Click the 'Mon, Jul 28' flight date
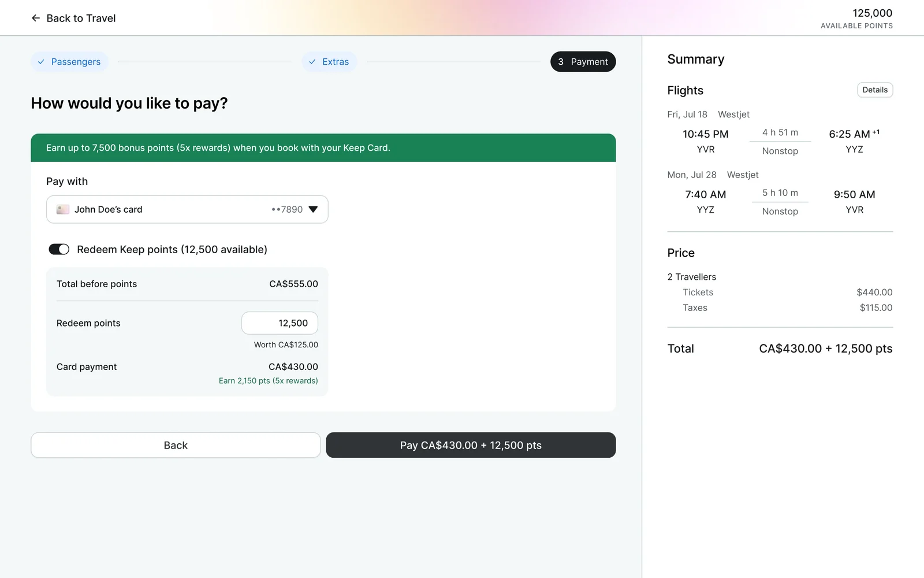 [x=692, y=175]
